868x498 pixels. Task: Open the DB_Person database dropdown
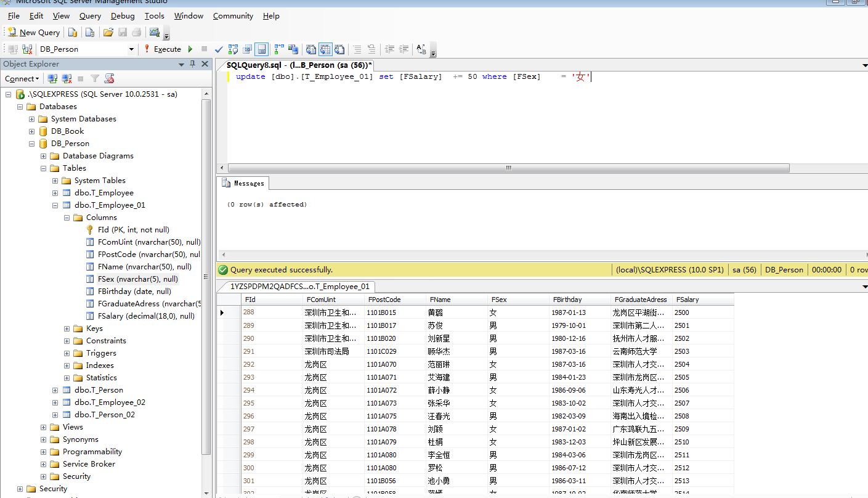pos(131,49)
